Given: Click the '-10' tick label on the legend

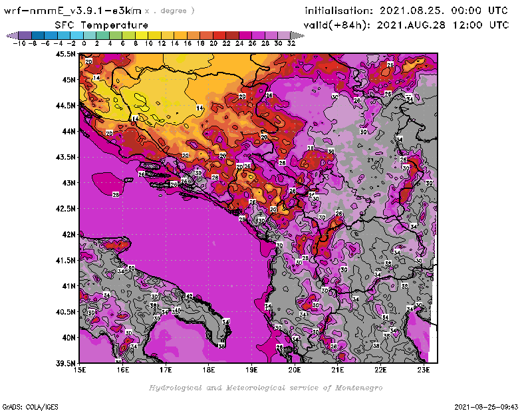Looking at the screenshot, I should tap(19, 44).
